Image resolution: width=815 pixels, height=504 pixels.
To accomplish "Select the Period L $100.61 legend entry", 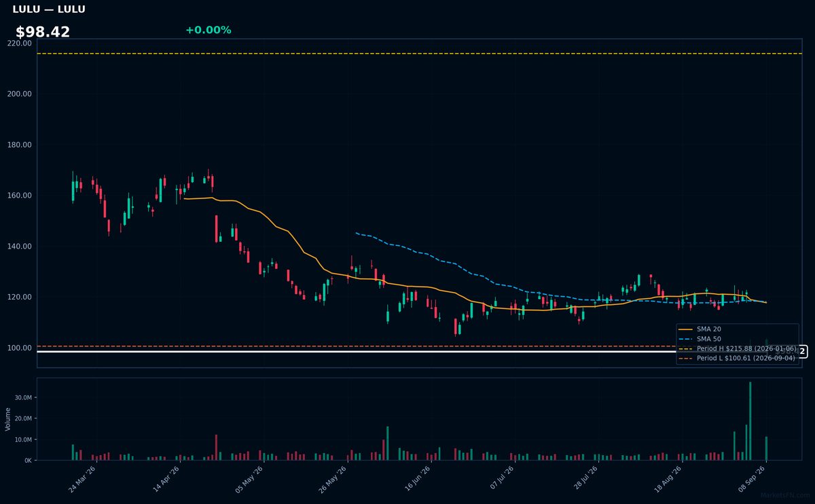I will (737, 358).
